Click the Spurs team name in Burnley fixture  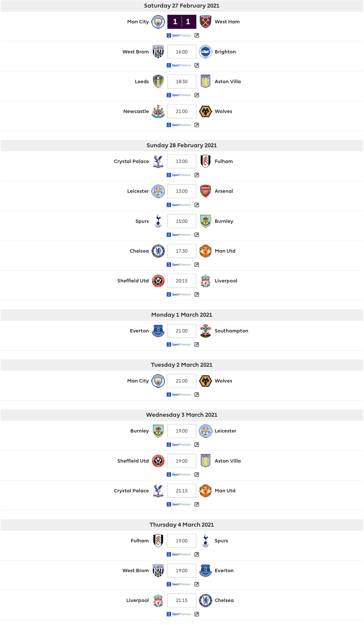(x=142, y=221)
